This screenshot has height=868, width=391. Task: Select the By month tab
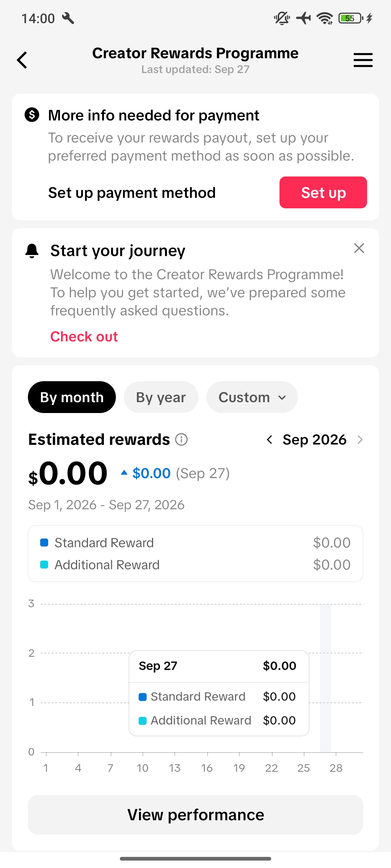(72, 397)
